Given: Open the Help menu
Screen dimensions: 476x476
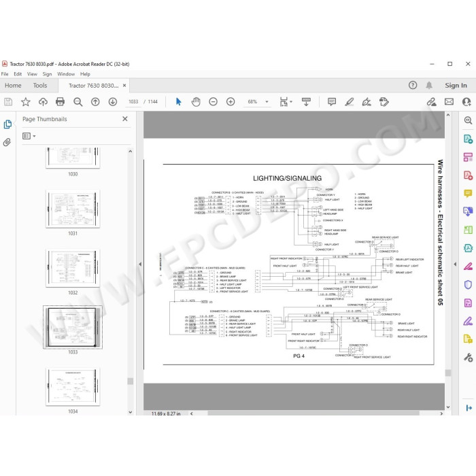Looking at the screenshot, I should pos(85,74).
